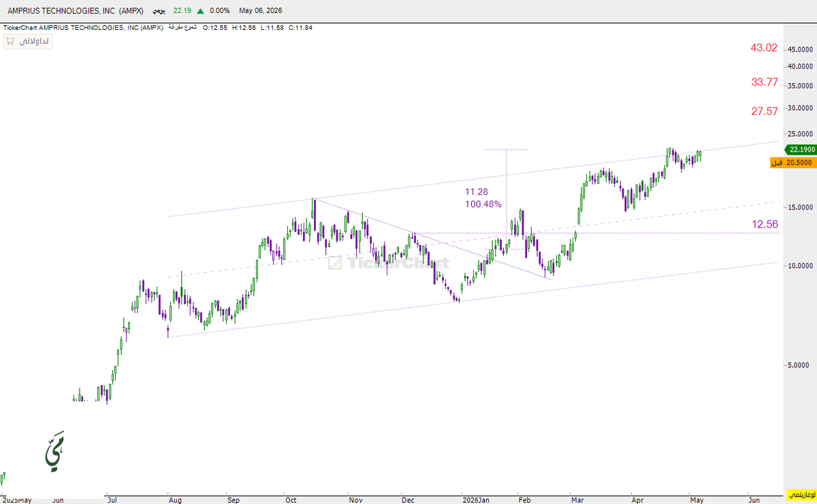Select the purple 12.56 level label
The width and height of the screenshot is (817, 504).
pyautogui.click(x=765, y=224)
